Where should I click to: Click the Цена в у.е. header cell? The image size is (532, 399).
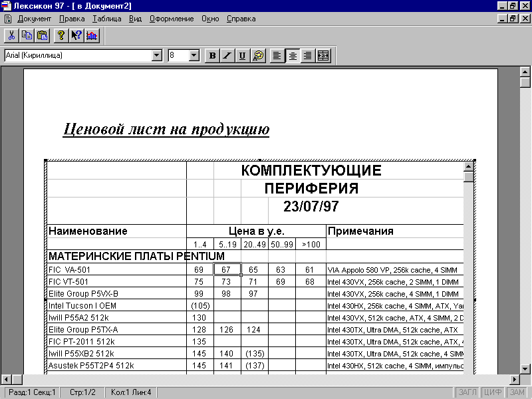tap(256, 231)
